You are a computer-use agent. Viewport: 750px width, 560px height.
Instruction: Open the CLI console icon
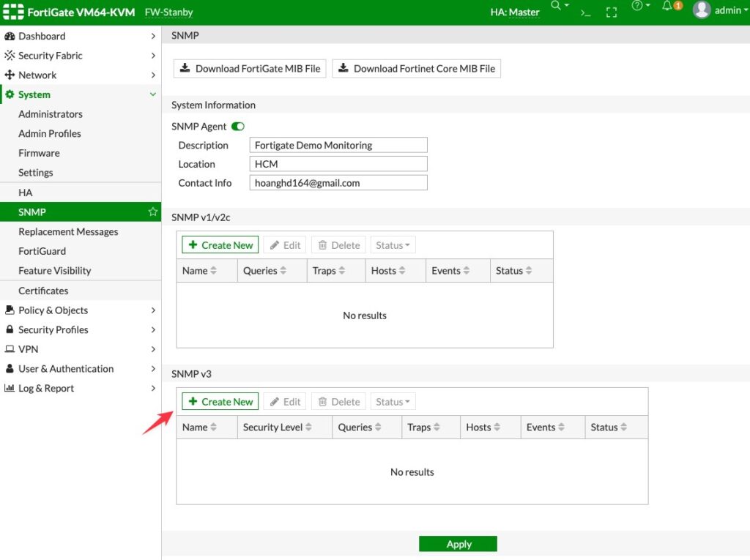tap(585, 13)
